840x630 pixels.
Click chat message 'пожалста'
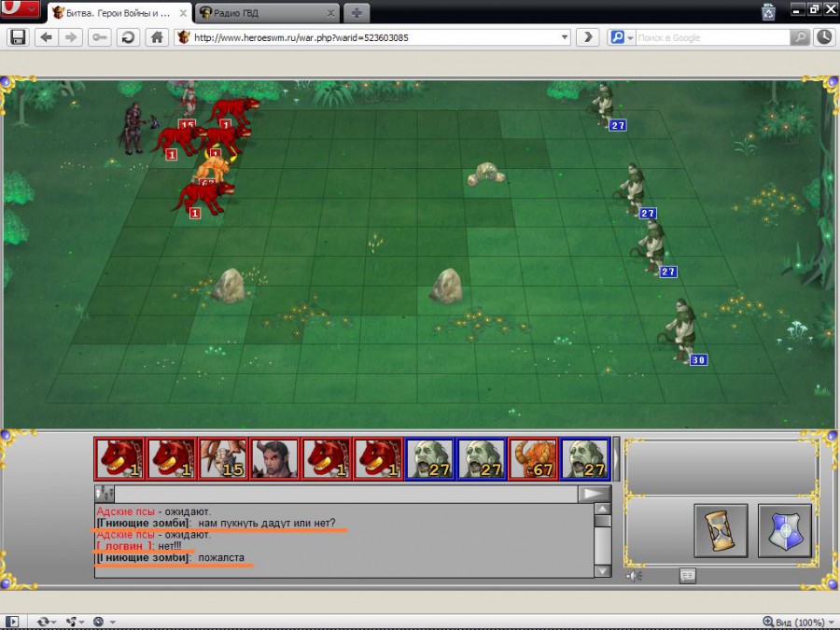tap(221, 558)
